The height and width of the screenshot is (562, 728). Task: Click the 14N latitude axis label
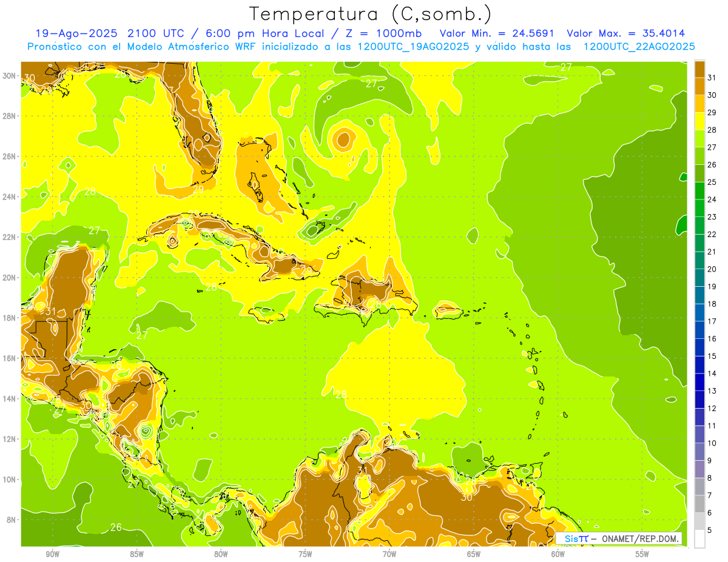9,398
